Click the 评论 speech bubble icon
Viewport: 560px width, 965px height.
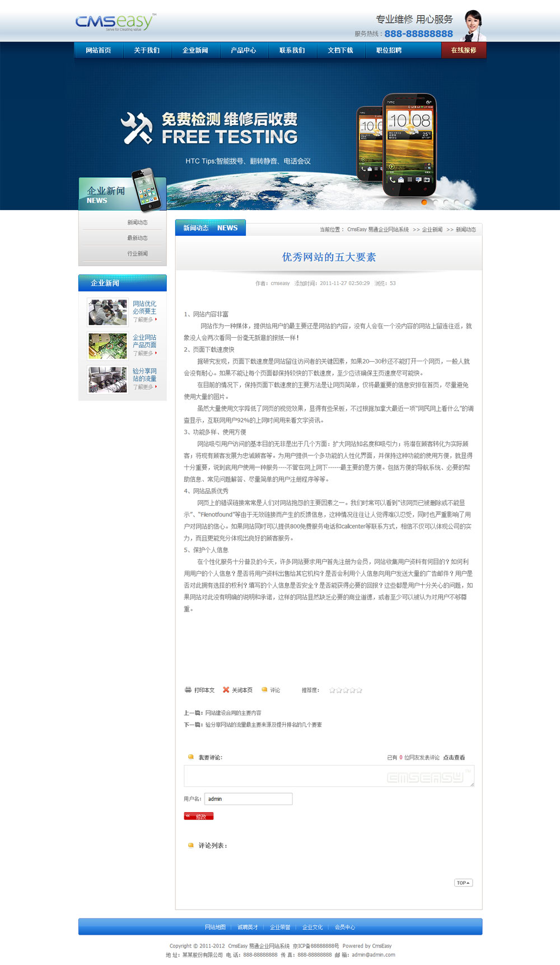[x=264, y=690]
